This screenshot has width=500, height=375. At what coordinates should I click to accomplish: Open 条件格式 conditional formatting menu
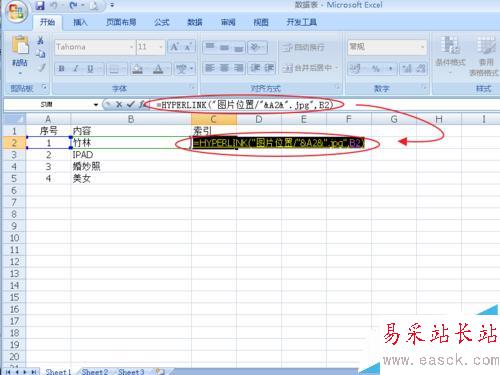pos(450,55)
